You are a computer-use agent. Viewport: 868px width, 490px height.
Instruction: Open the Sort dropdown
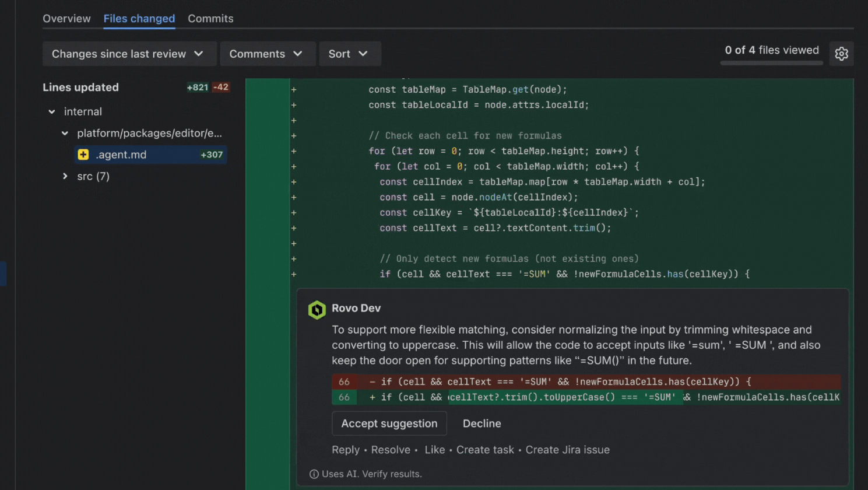pos(349,54)
